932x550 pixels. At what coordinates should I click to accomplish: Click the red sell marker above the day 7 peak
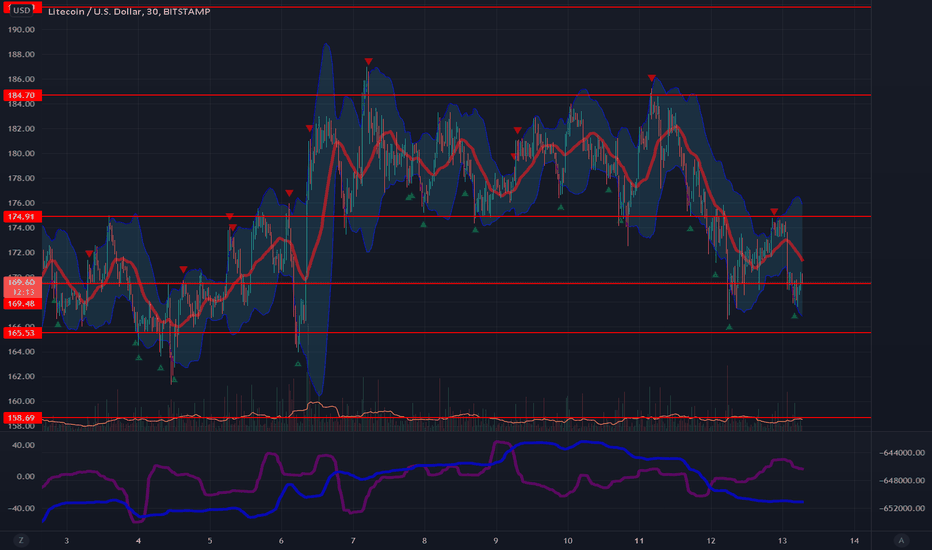pos(369,62)
